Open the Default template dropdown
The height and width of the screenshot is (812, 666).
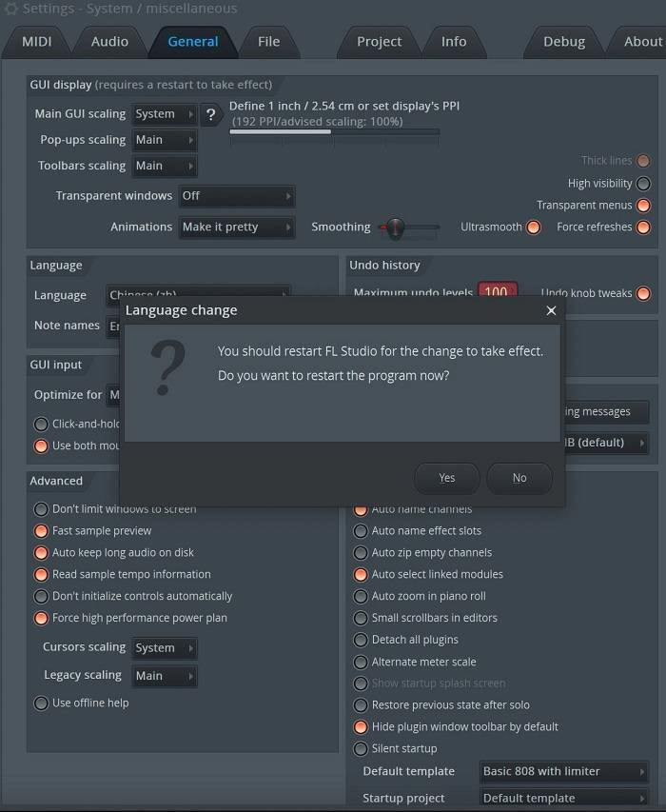pos(564,771)
